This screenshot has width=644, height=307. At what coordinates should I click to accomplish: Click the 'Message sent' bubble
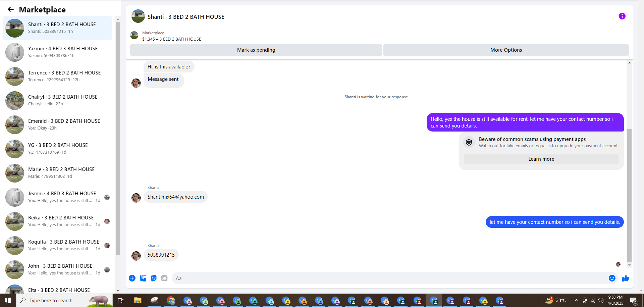click(x=163, y=81)
